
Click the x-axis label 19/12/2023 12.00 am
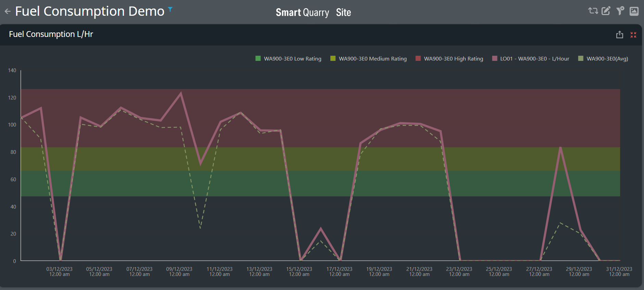pos(379,272)
